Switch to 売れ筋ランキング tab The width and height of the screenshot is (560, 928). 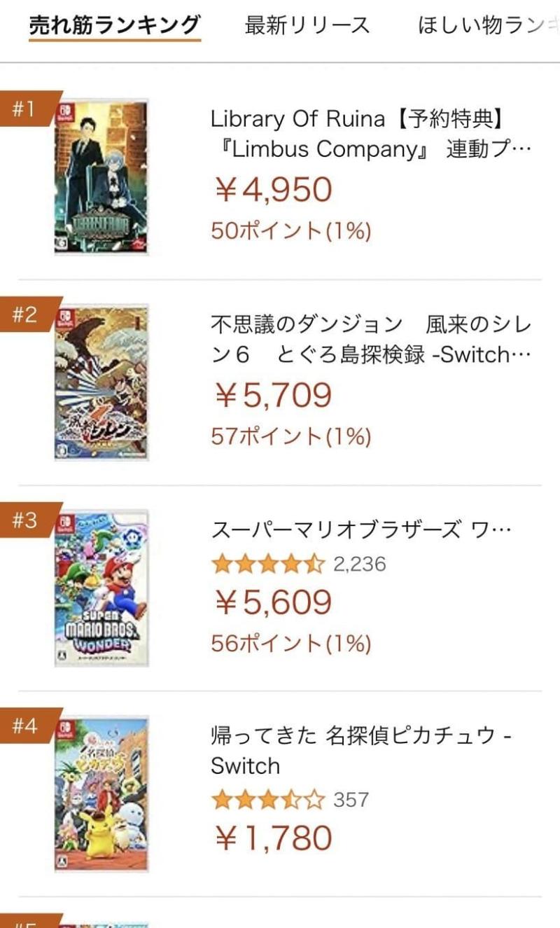click(115, 26)
